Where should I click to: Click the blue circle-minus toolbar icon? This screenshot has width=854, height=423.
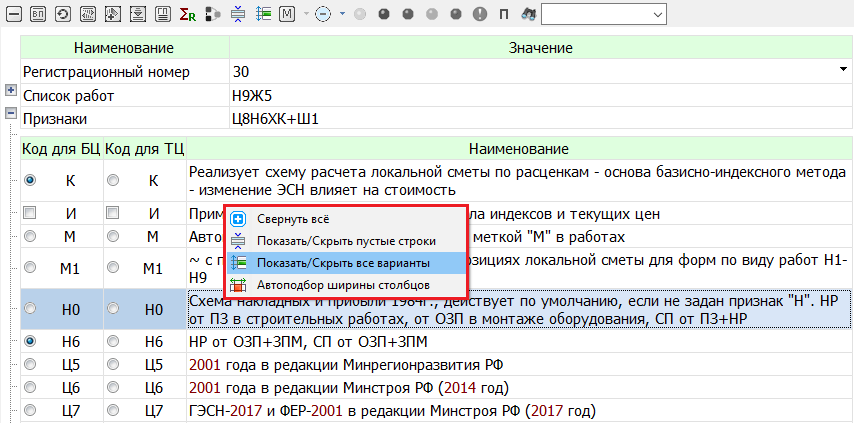pyautogui.click(x=323, y=14)
